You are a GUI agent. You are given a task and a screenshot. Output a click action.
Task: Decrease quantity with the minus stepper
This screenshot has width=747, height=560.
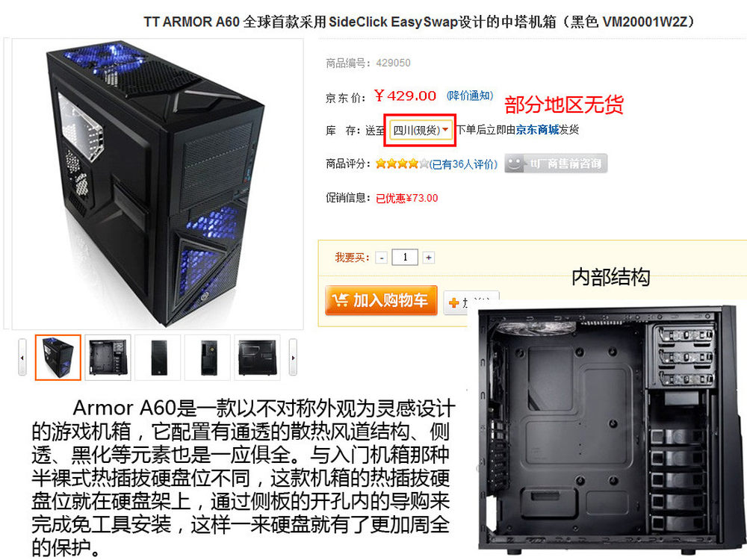click(x=381, y=258)
